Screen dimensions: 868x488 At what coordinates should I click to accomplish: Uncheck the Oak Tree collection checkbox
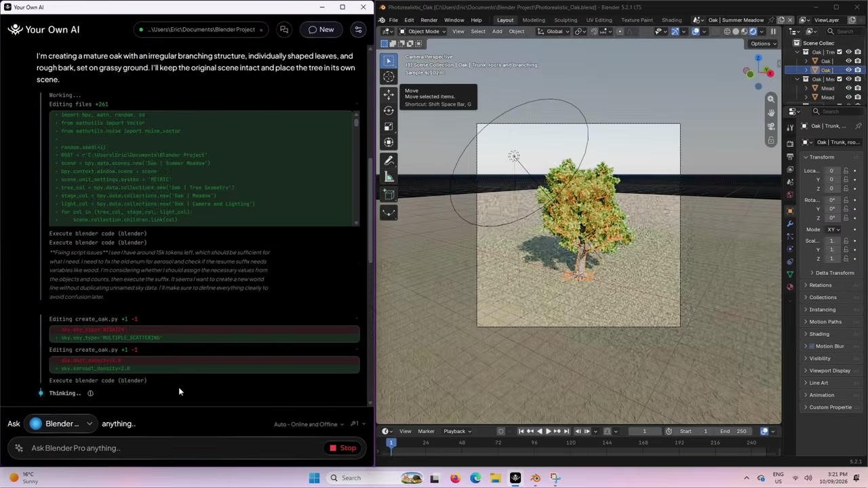[840, 52]
